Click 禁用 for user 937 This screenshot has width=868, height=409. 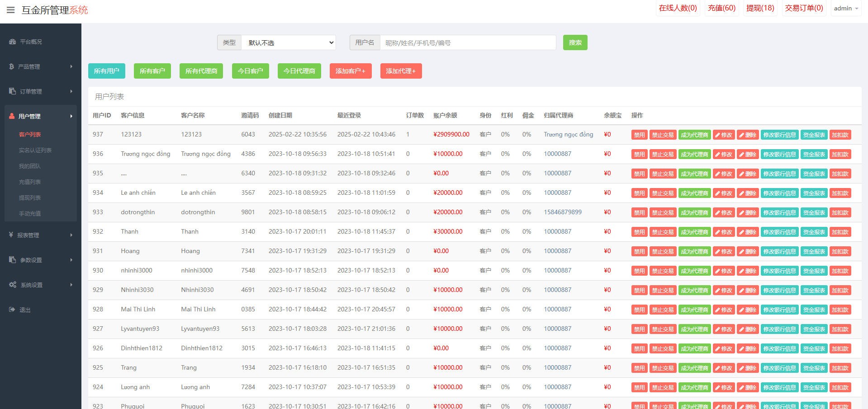639,135
